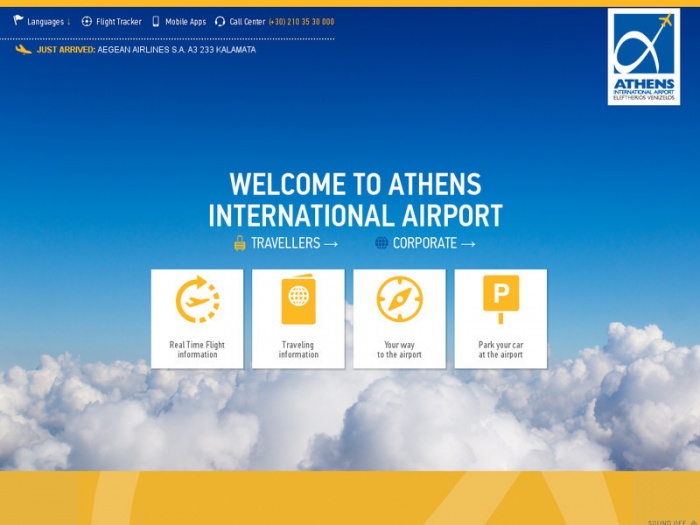Select the Traveling information passport tile
Viewport: 700px width, 525px height.
coord(298,318)
